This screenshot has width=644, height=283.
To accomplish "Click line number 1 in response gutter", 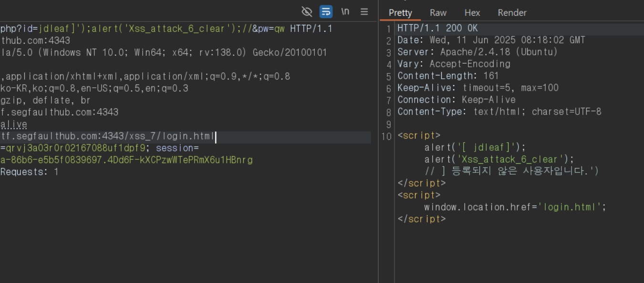I will 389,29.
